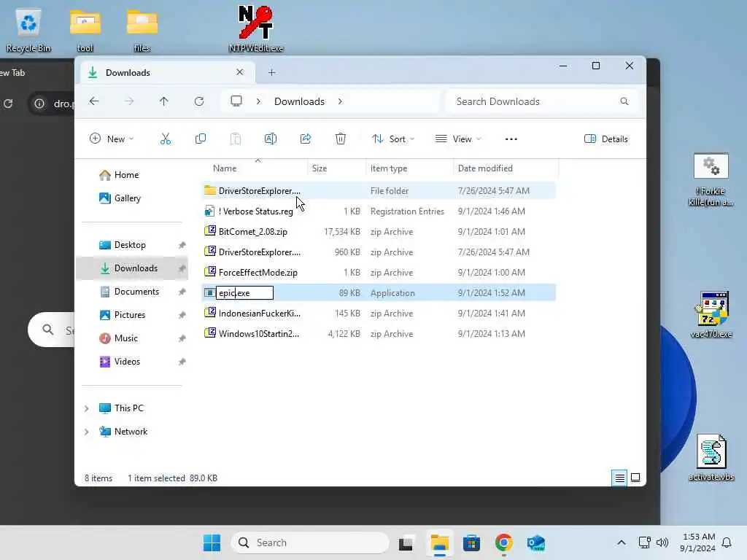Click the Forward arrow in Explorer
Viewport: 747px width, 560px height.
click(129, 101)
